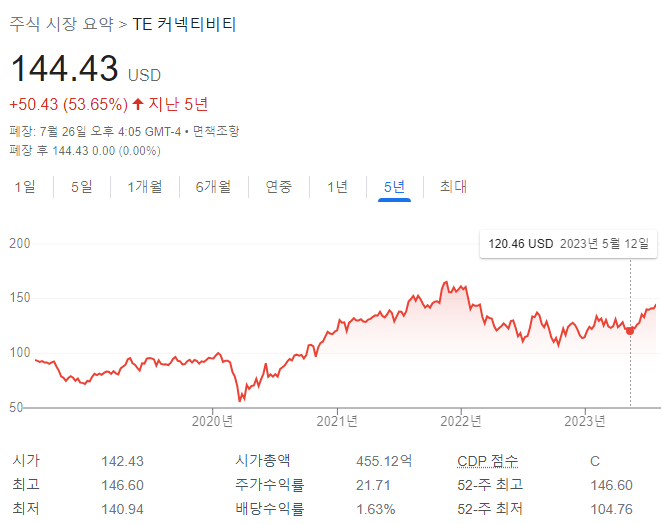Click the 2023년 x-axis label
663x524 pixels.
pyautogui.click(x=585, y=421)
